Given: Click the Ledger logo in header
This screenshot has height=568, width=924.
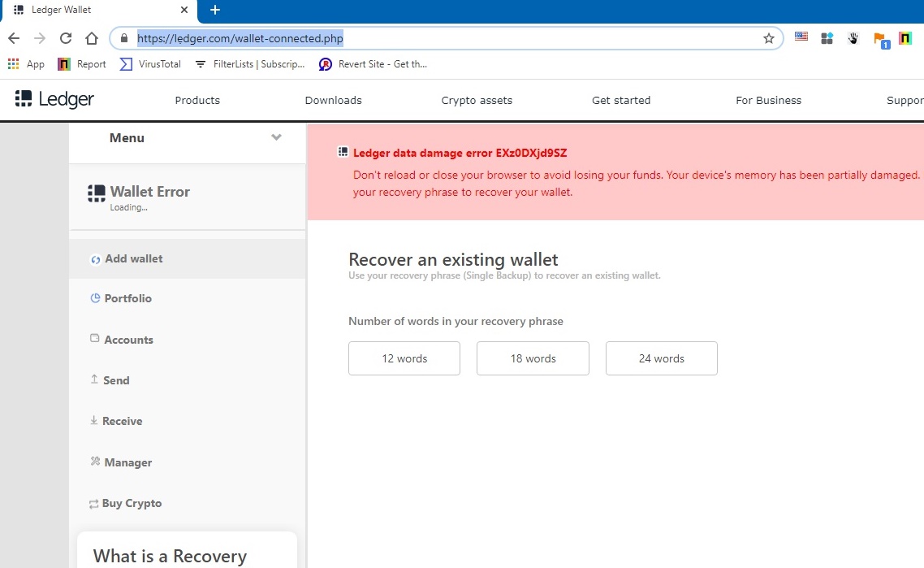Looking at the screenshot, I should coord(54,99).
